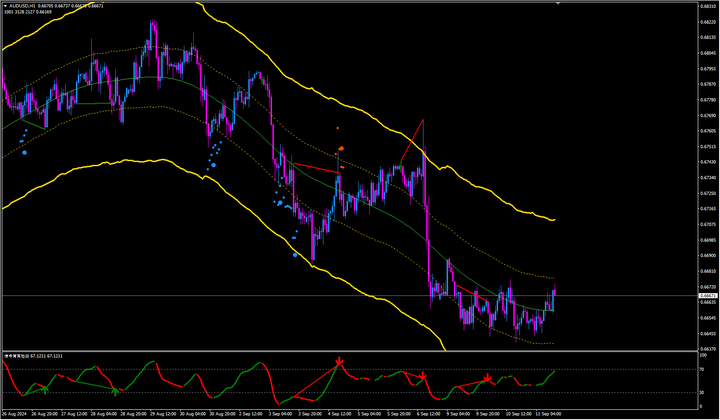Click the 26 Aug 2024 label on the time axis
Viewport: 720px width, 420px height.
coord(13,412)
